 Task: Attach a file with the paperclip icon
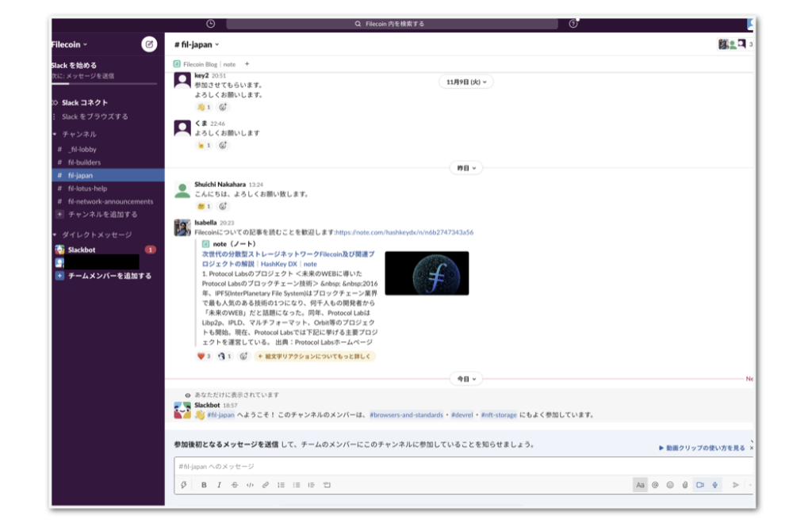[x=684, y=485]
